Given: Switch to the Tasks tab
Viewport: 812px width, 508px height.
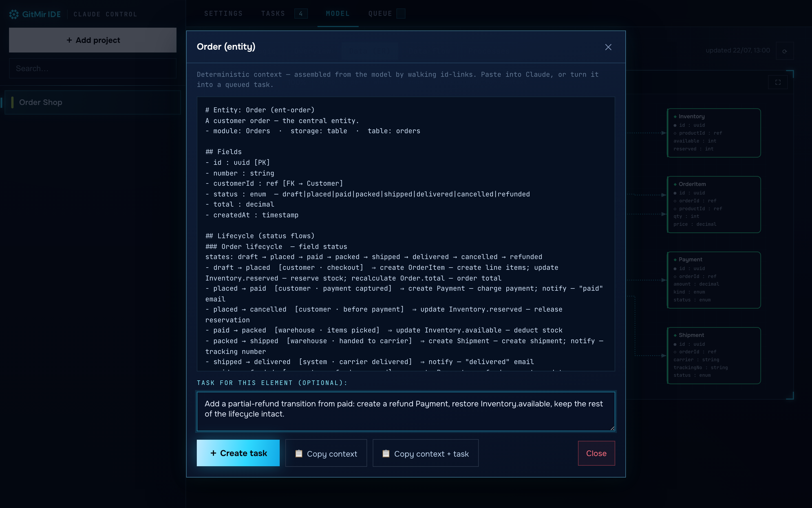Looking at the screenshot, I should 273,14.
